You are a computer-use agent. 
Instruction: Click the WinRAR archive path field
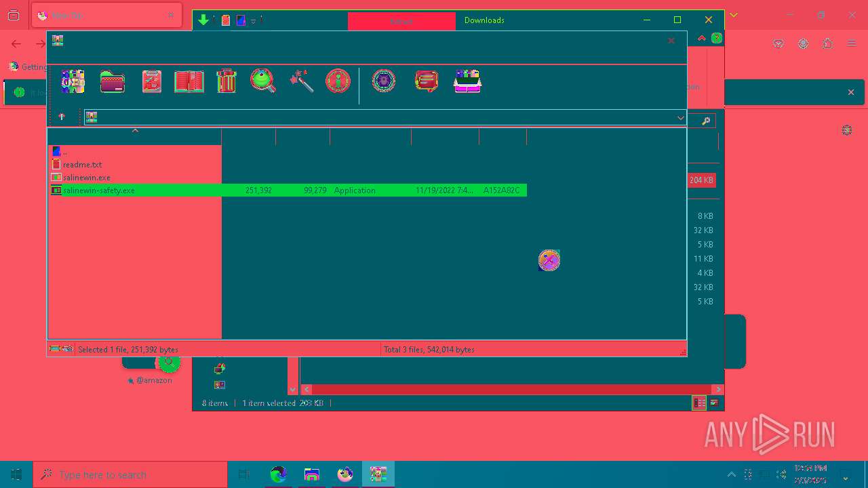click(385, 118)
